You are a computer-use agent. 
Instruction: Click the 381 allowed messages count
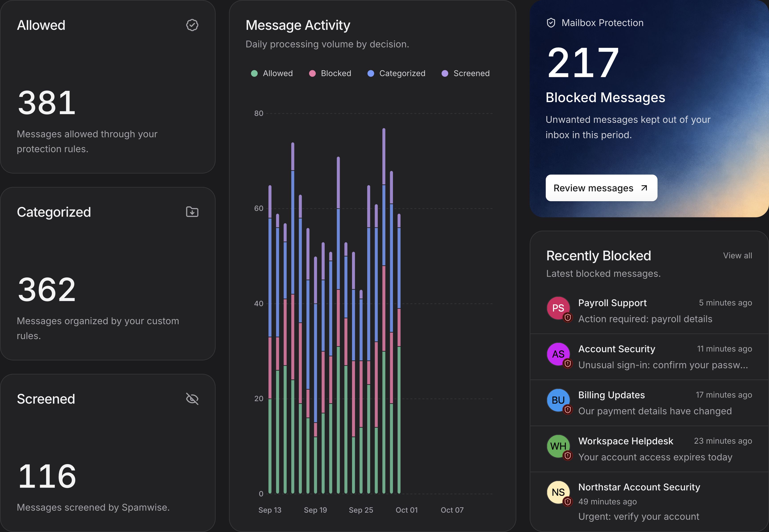pyautogui.click(x=47, y=103)
